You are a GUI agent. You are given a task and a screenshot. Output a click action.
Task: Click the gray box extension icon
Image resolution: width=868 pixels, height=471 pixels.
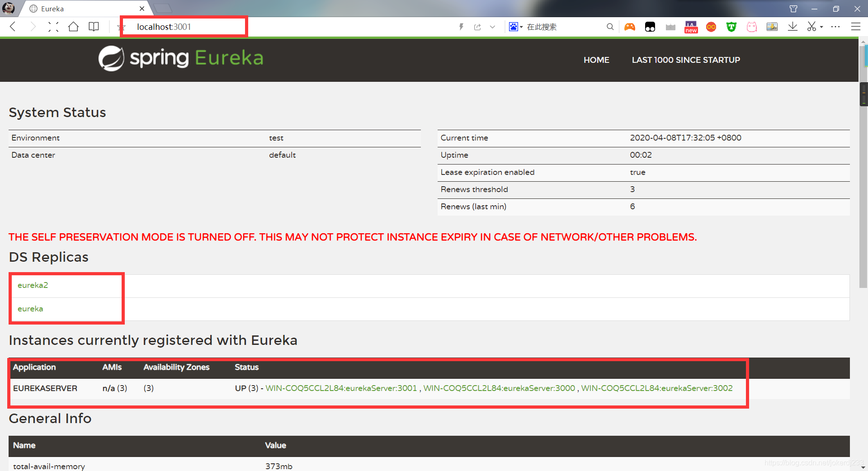pos(670,28)
